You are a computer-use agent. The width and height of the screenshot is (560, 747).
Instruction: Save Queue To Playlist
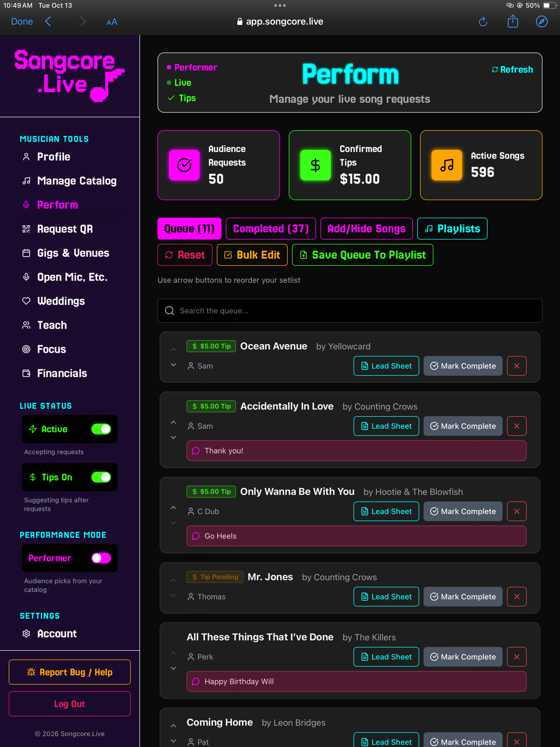click(x=362, y=255)
